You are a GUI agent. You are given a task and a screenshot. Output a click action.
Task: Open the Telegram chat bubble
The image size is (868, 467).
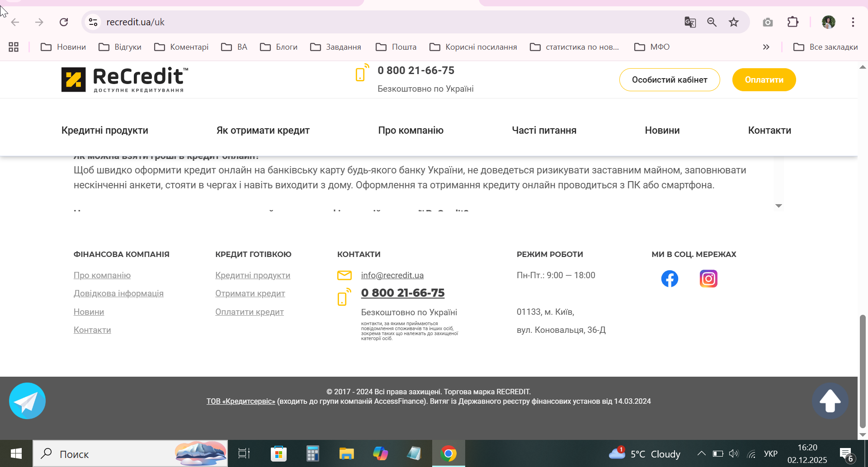tap(27, 401)
